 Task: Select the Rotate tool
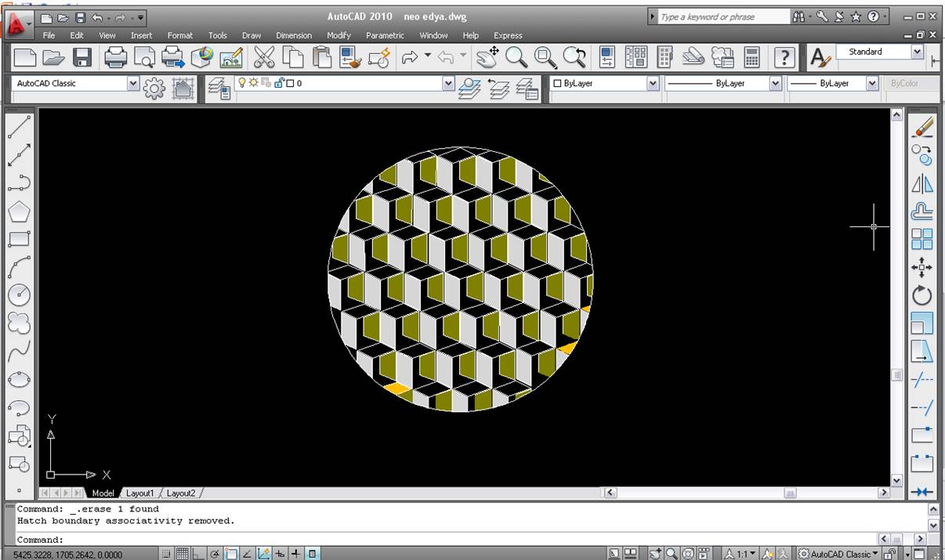[922, 295]
